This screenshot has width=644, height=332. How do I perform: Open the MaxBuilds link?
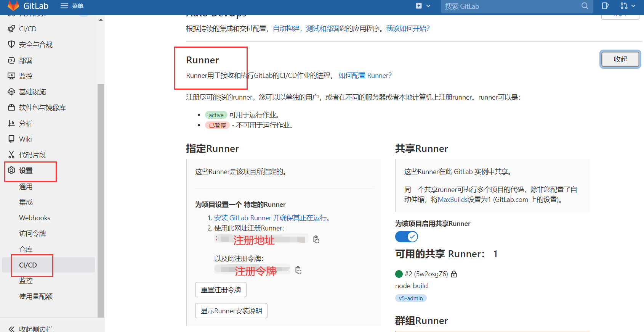[453, 200]
